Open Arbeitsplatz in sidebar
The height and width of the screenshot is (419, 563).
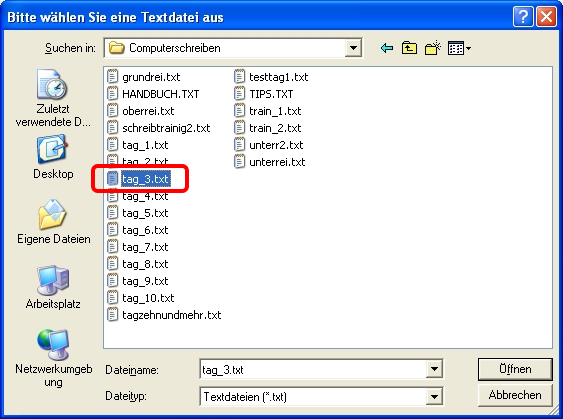53,287
